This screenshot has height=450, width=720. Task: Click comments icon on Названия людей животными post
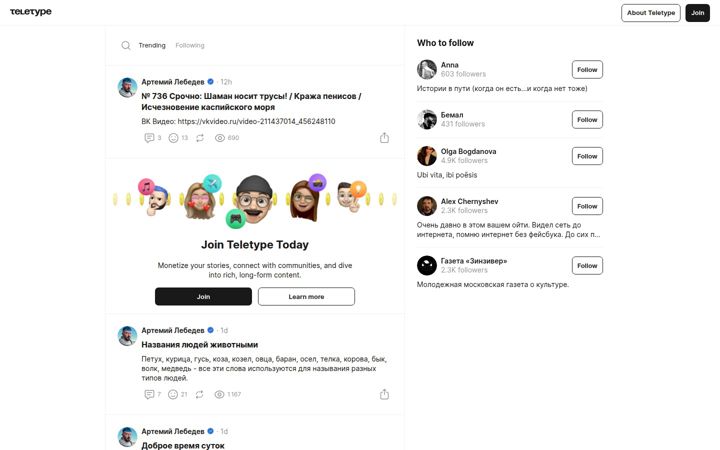pyautogui.click(x=149, y=394)
